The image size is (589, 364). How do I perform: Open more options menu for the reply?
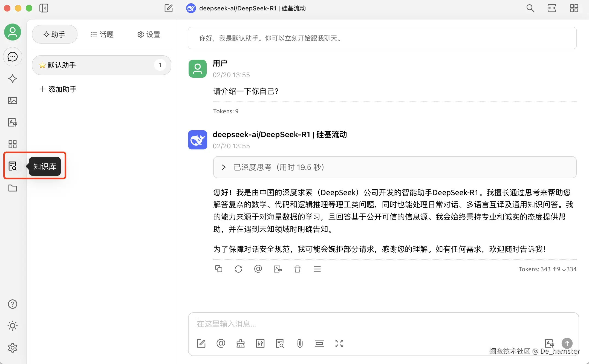tap(317, 269)
